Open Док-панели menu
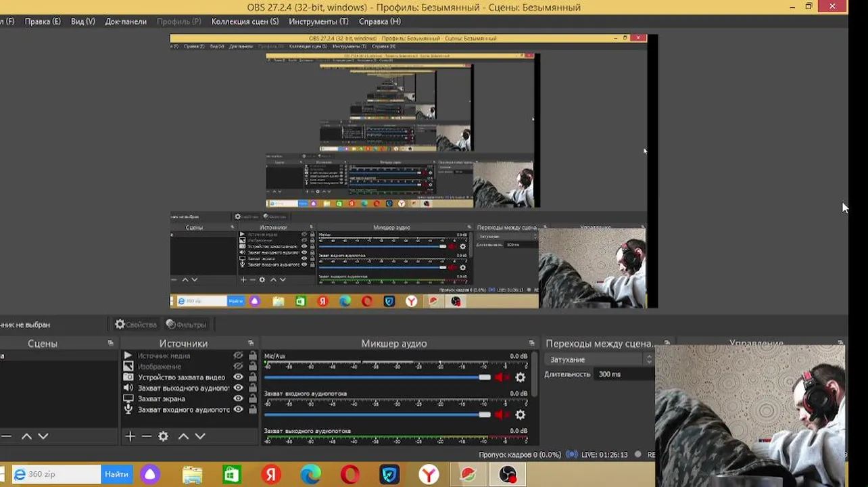The width and height of the screenshot is (868, 487). click(x=126, y=22)
